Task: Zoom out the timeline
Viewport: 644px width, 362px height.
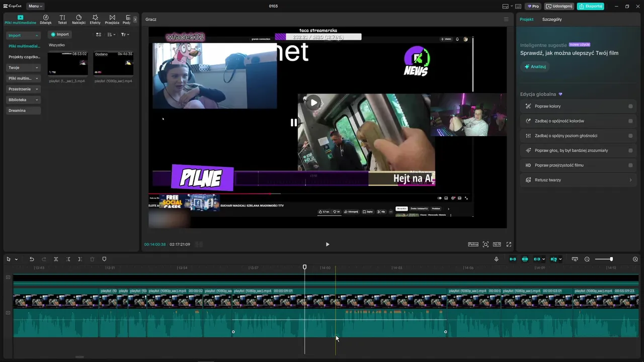Action: (x=587, y=259)
